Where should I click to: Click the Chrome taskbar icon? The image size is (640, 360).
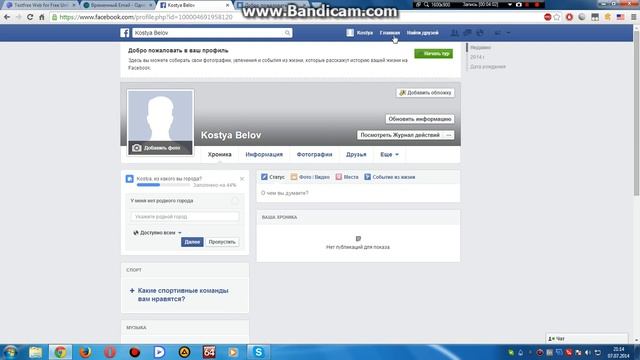(60, 352)
